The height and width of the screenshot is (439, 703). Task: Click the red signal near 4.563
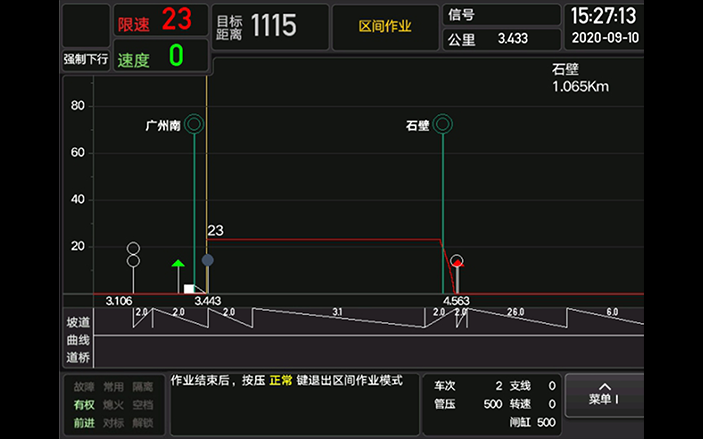click(457, 262)
